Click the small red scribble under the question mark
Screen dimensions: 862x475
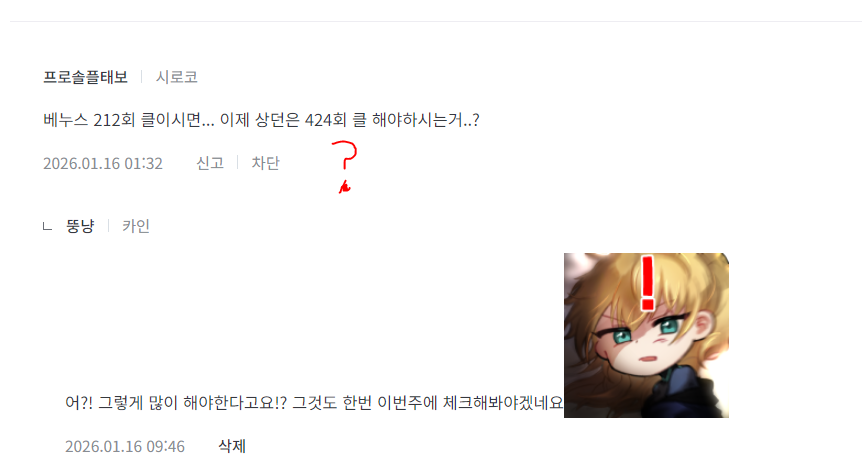click(345, 187)
